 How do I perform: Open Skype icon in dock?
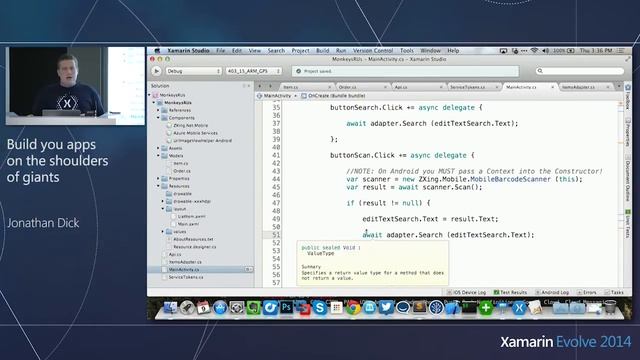coord(320,308)
